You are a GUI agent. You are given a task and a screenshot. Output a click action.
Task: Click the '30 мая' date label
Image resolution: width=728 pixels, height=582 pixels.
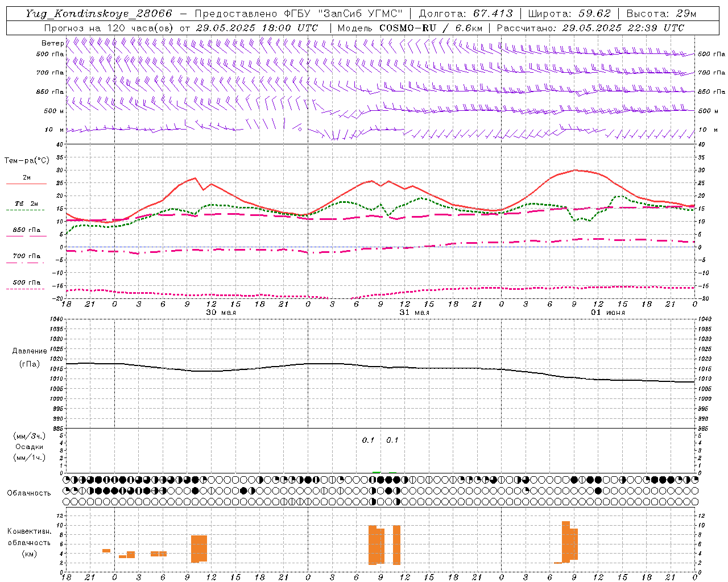[221, 313]
